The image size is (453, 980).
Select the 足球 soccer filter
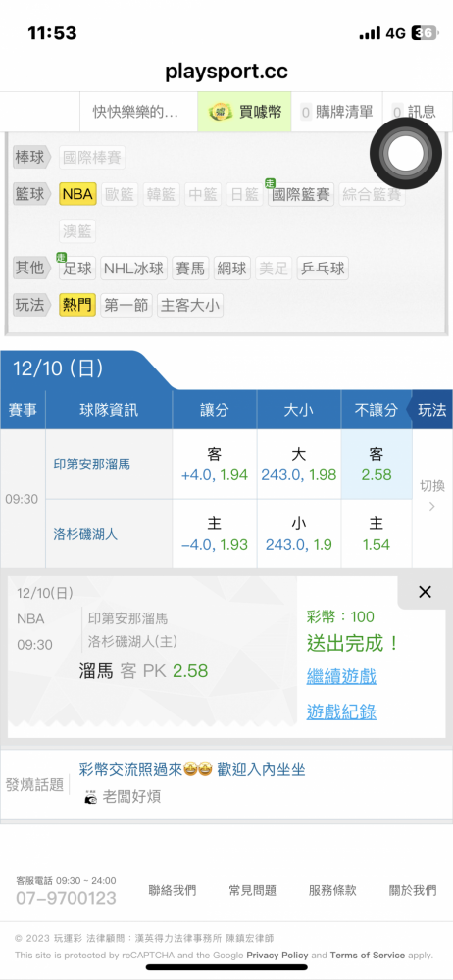[77, 269]
